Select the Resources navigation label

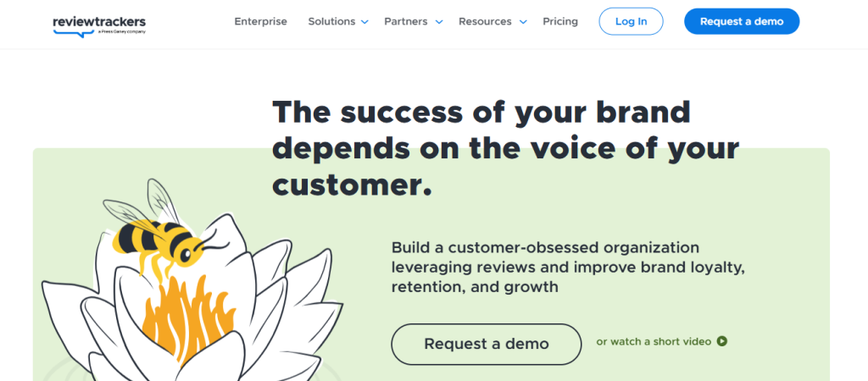485,21
